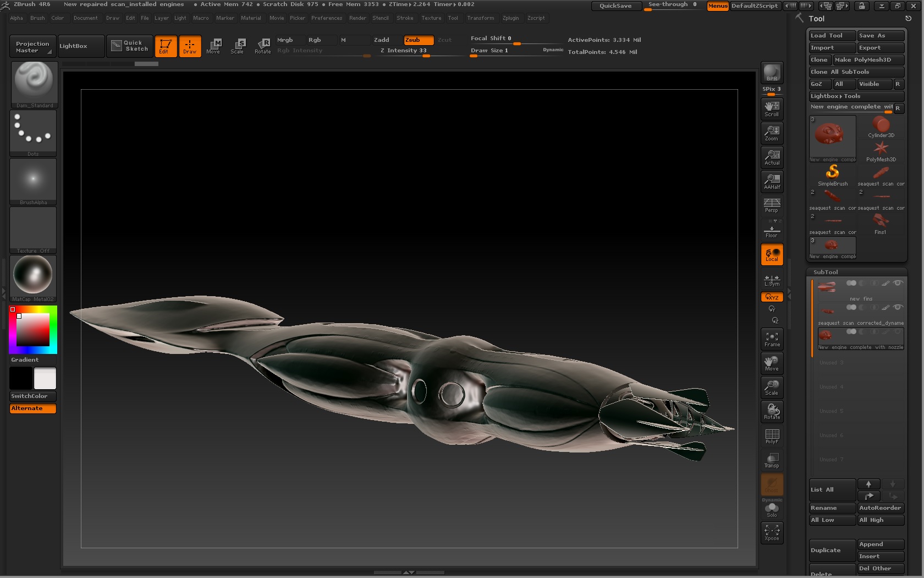The height and width of the screenshot is (578, 924).
Task: Toggle the Alternate color button
Action: tap(32, 408)
